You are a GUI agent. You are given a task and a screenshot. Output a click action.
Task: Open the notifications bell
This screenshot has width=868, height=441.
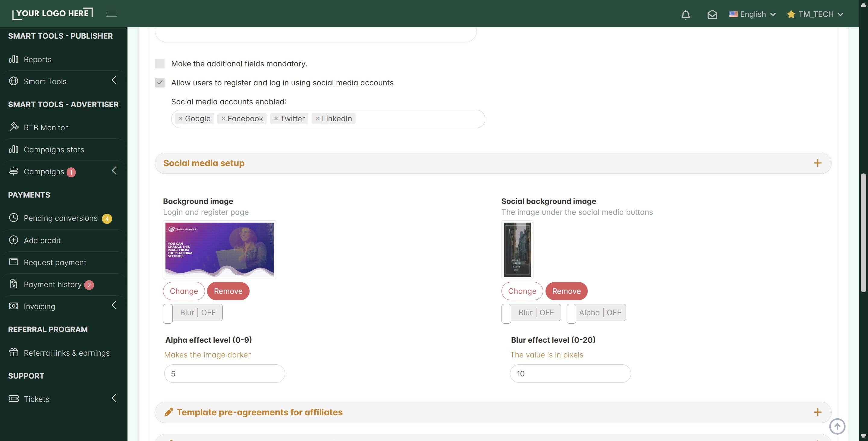[685, 14]
